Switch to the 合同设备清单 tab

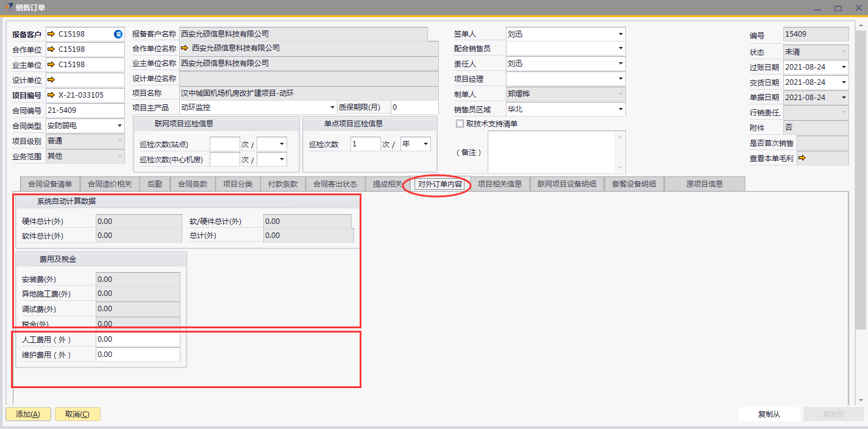pyautogui.click(x=49, y=184)
